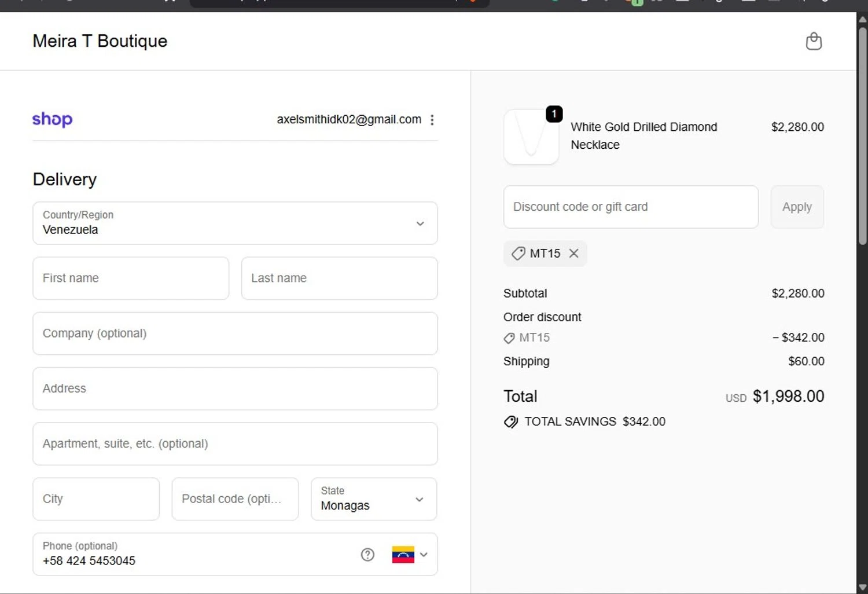Click the Shop Pay logo
The width and height of the screenshot is (868, 594).
(x=52, y=119)
